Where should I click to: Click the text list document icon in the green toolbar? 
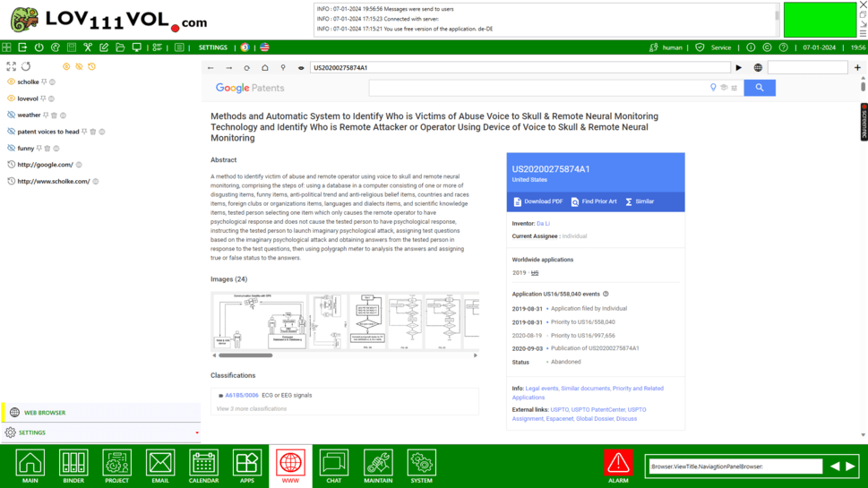[x=179, y=47]
